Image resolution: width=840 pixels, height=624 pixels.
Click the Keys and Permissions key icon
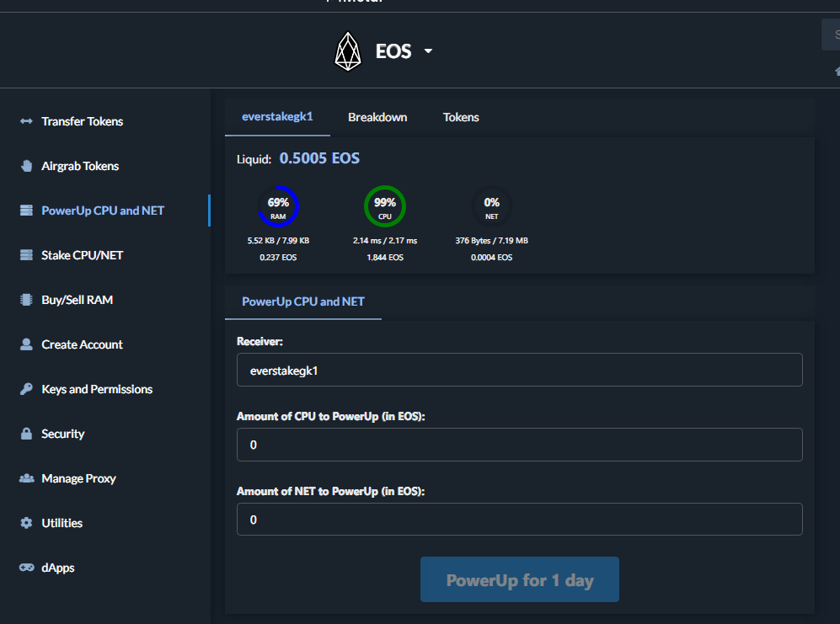[x=26, y=389]
